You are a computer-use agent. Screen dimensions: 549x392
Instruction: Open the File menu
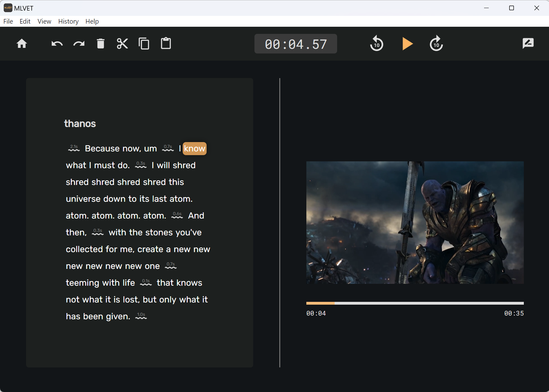(8, 21)
